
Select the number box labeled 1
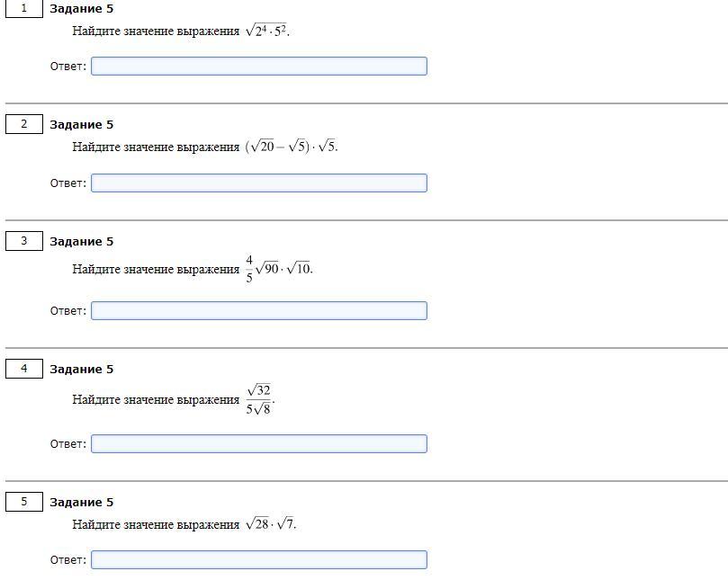[x=24, y=8]
